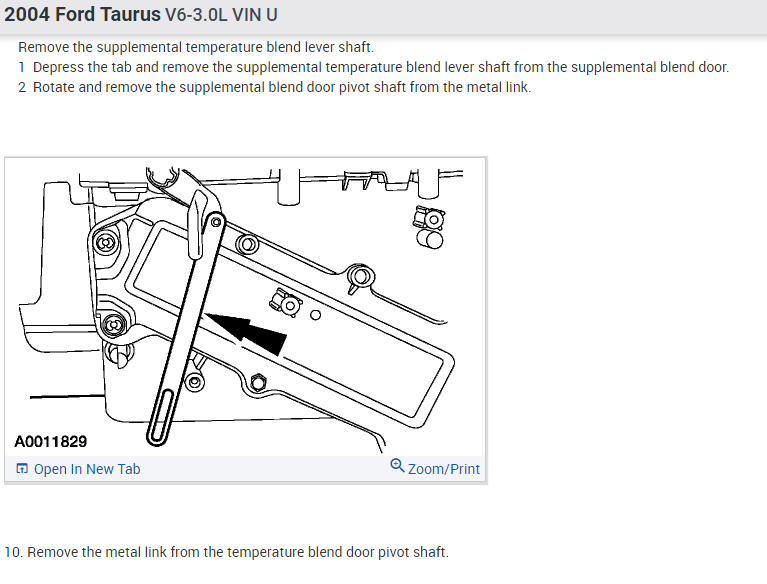Click the clip fastener at diagram top right

[430, 218]
